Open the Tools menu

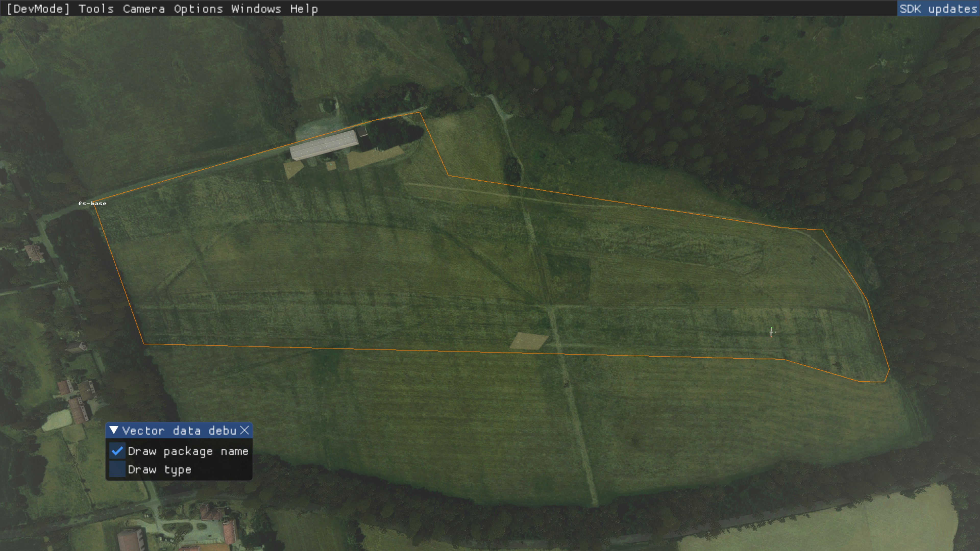[96, 9]
